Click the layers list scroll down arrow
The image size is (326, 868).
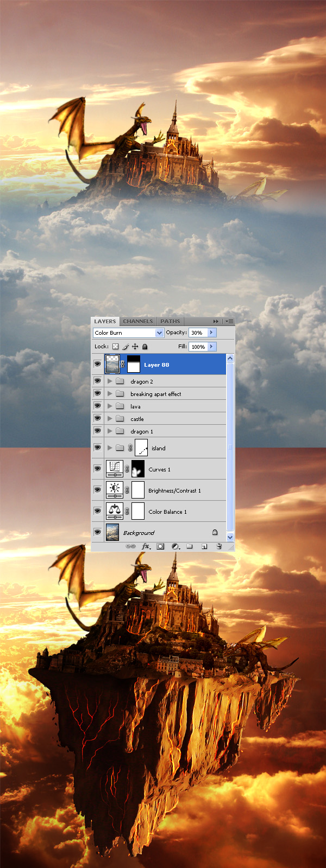pyautogui.click(x=230, y=537)
